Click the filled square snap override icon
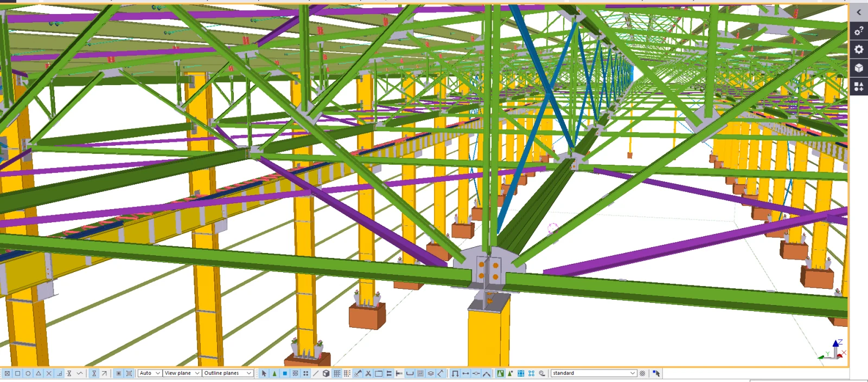The width and height of the screenshot is (868, 382). 118,373
